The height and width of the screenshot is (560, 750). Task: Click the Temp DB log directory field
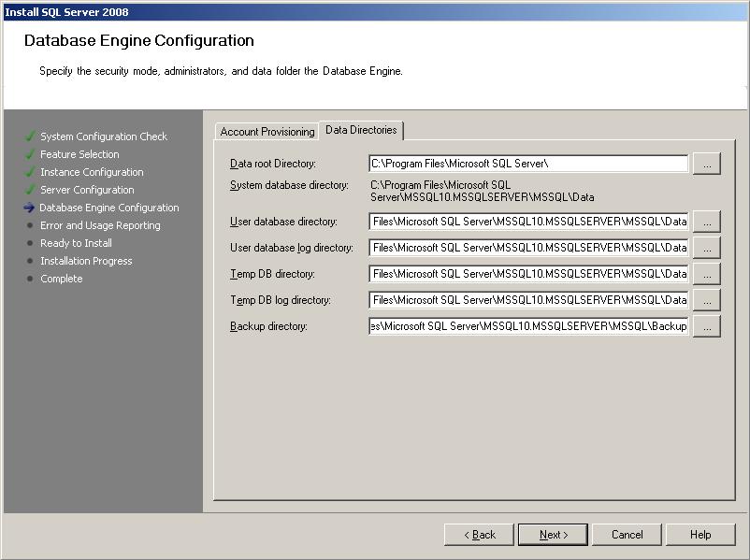point(528,300)
